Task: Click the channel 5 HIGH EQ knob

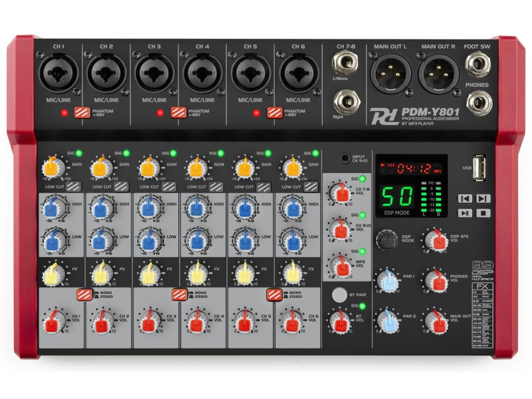Action: (x=244, y=208)
